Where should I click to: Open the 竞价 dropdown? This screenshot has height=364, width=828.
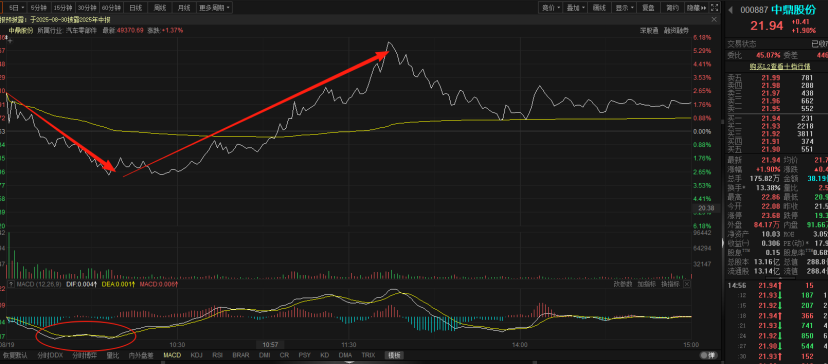click(x=550, y=7)
